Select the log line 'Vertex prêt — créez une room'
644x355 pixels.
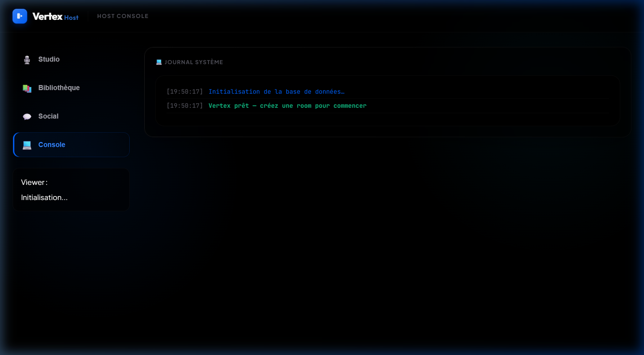(x=287, y=106)
